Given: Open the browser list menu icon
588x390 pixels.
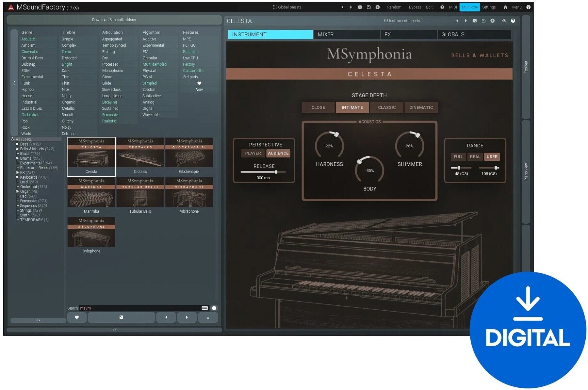Looking at the screenshot, I should (x=207, y=317).
